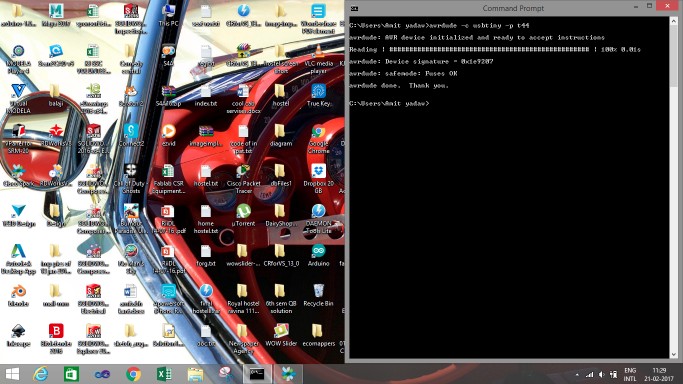This screenshot has height=384, width=683.
Task: Select the dbFiles1 folder
Action: 281,175
